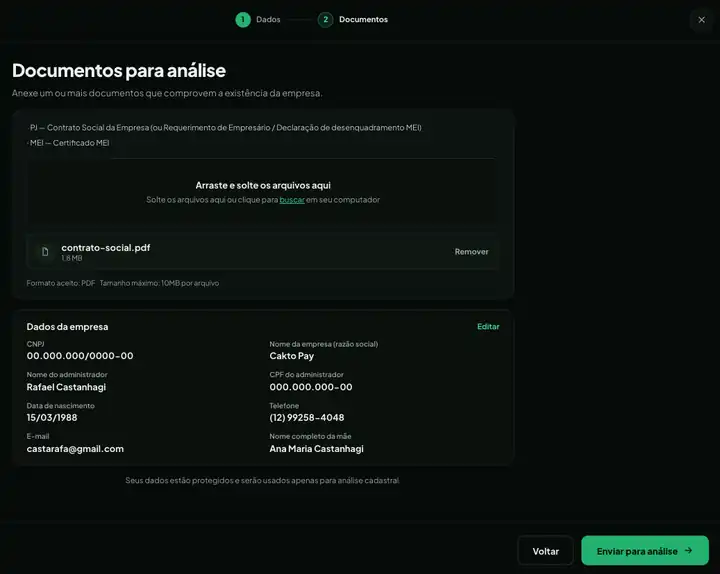
Task: Go to the Dados step label
Action: [268, 20]
